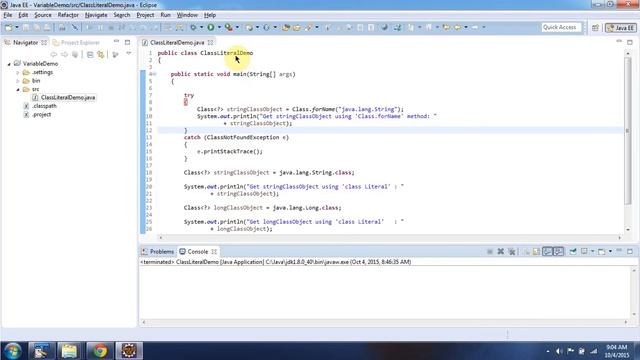Maximize the Navigator panel
The width and height of the screenshot is (640, 360).
127,42
